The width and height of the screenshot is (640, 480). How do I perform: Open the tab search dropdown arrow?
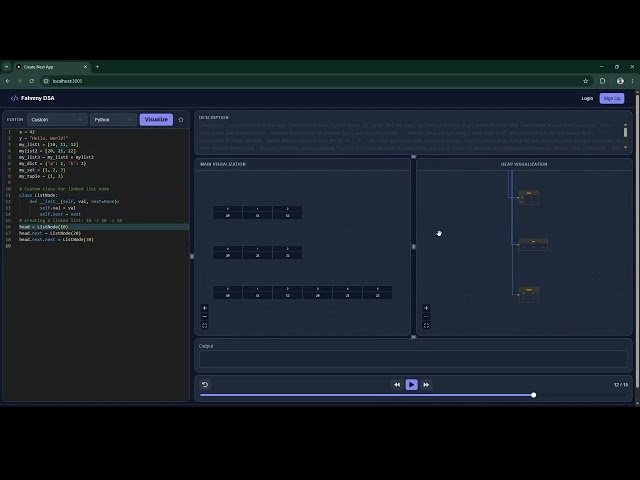pyautogui.click(x=7, y=67)
